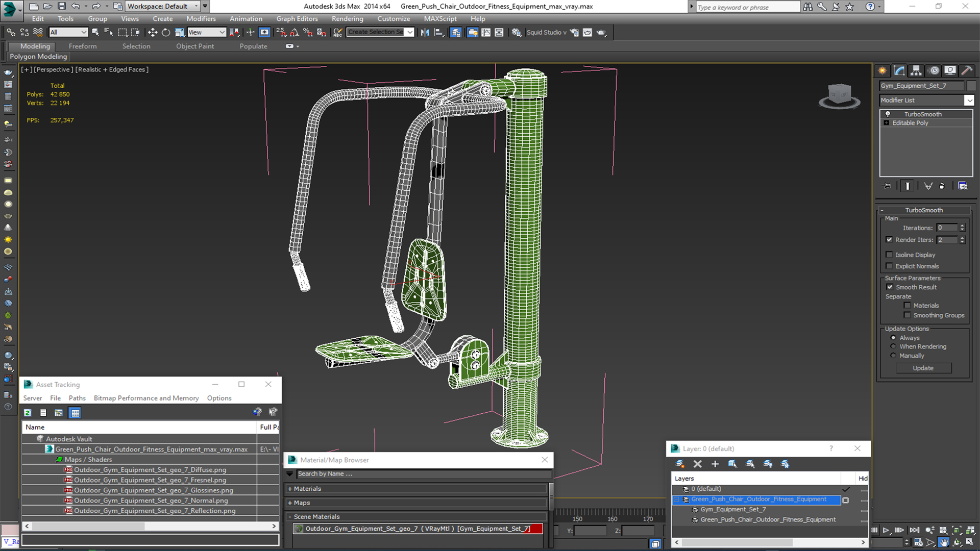
Task: Open Bitmap Performance and Memory menu
Action: point(146,398)
